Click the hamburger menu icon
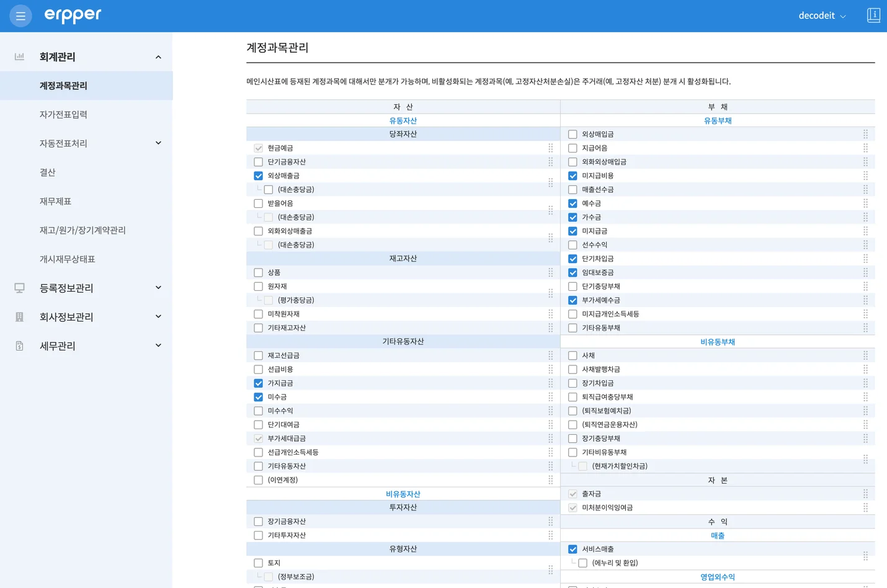 (20, 16)
